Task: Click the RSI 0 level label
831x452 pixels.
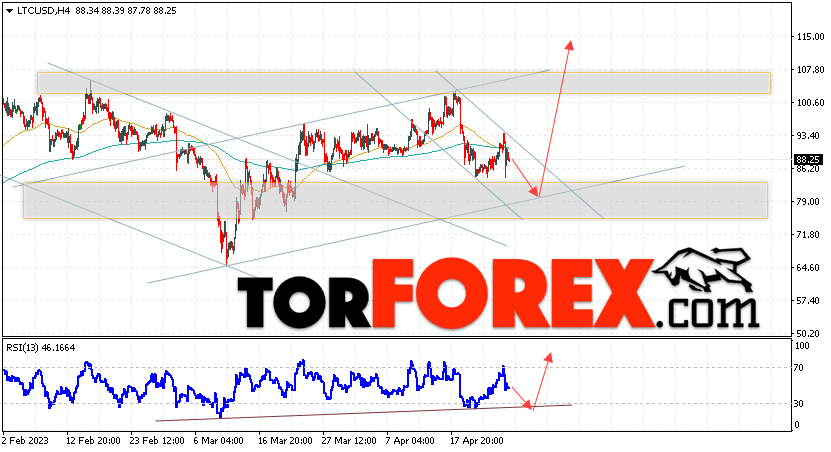Action: 799,425
